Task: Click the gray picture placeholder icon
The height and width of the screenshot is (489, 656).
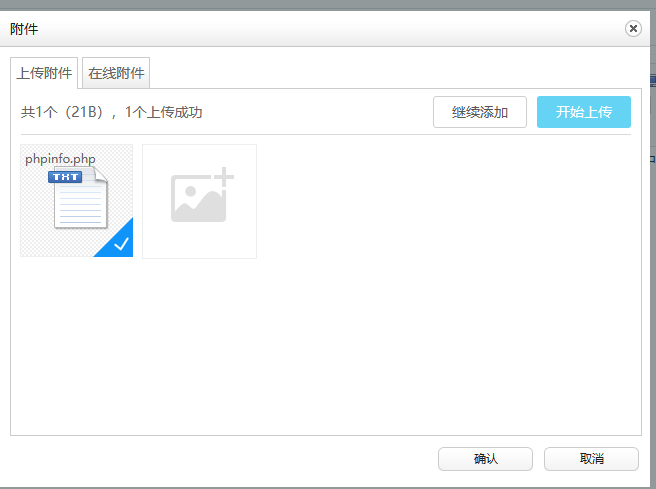Action: [196, 199]
